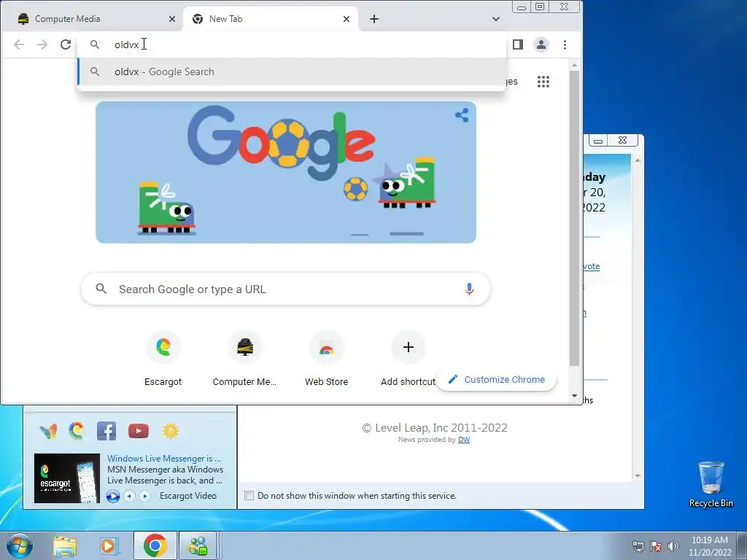
Task: Open a new tab with the plus button
Action: [x=374, y=19]
